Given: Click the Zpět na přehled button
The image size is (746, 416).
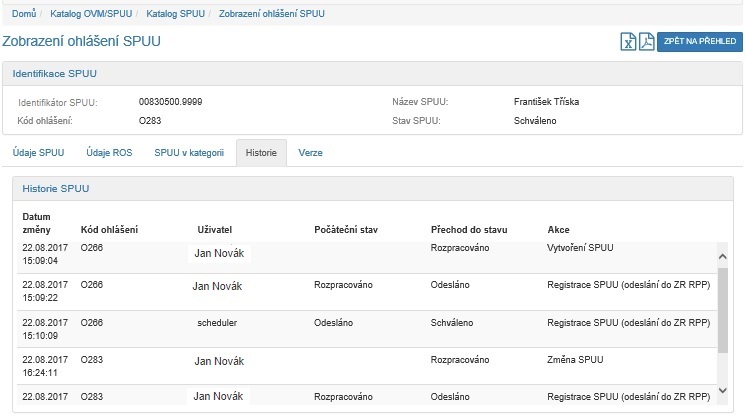Looking at the screenshot, I should coord(700,41).
